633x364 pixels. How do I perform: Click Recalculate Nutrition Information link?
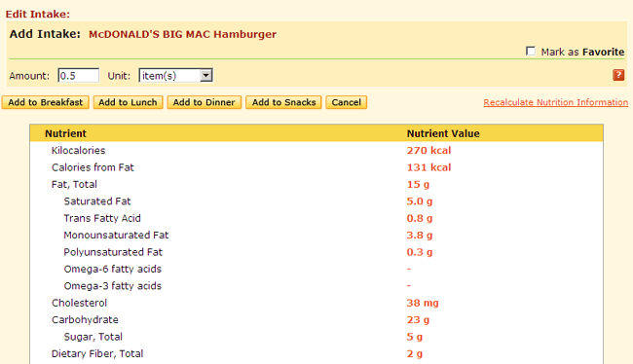(556, 102)
